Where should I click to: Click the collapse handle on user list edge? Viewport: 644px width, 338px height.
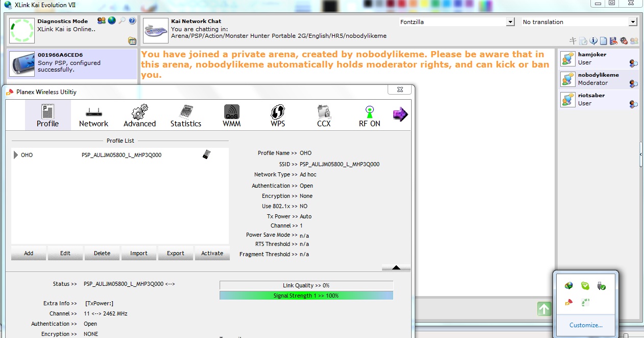(641, 155)
